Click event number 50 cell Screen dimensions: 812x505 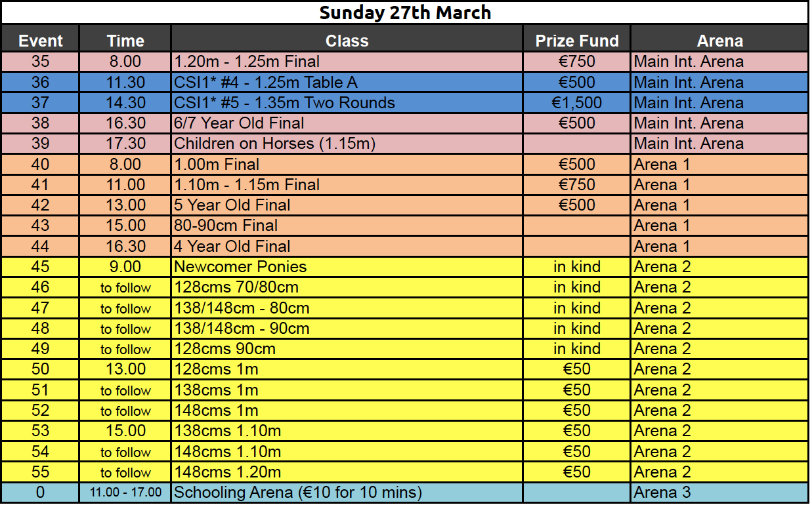pos(41,369)
